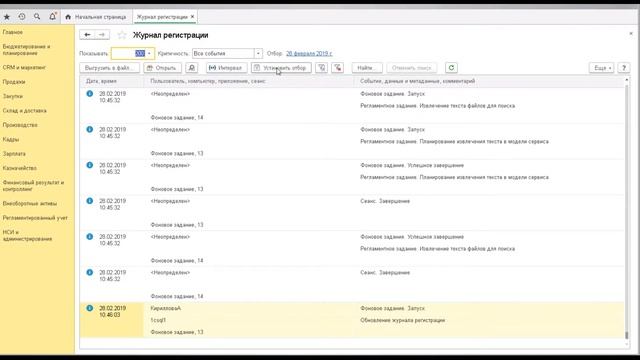Open the 28 февраля 2019 filter link
640x360 pixels.
tap(309, 53)
